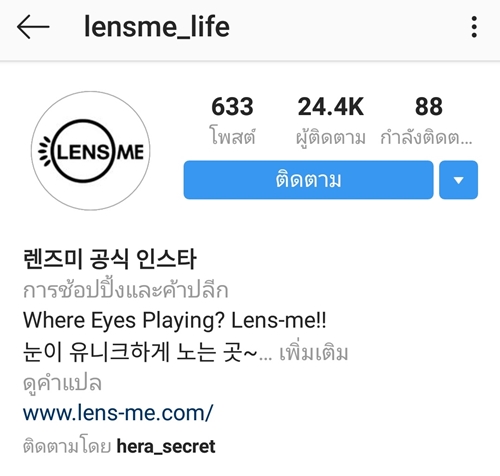This screenshot has height=476, width=500.
Task: Open the three-dot options menu
Action: pos(474,27)
